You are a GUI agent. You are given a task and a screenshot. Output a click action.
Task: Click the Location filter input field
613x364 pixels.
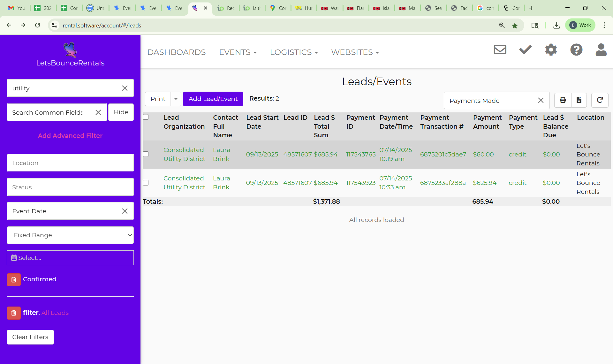[x=70, y=163]
